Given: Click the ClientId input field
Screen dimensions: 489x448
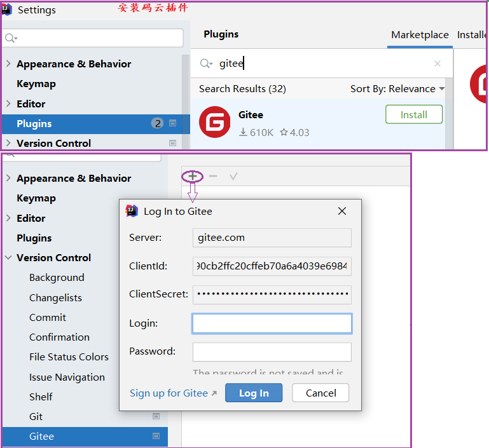Looking at the screenshot, I should 272,266.
